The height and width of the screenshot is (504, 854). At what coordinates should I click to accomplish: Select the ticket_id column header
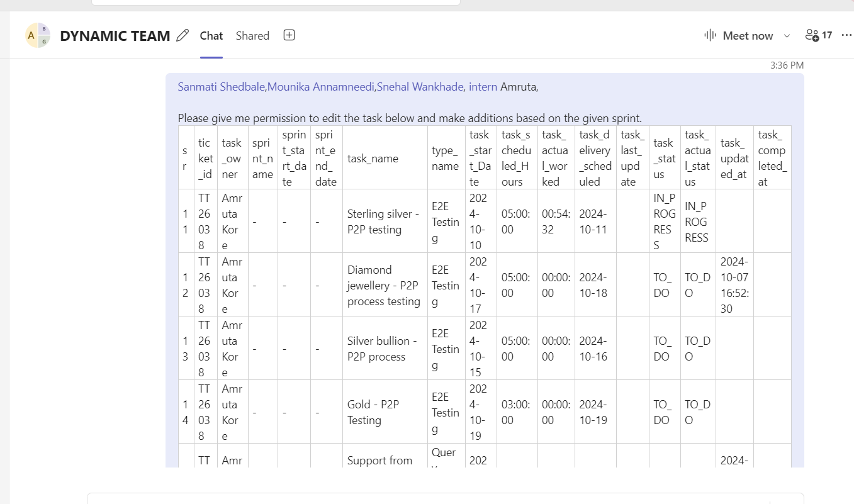[x=205, y=159]
